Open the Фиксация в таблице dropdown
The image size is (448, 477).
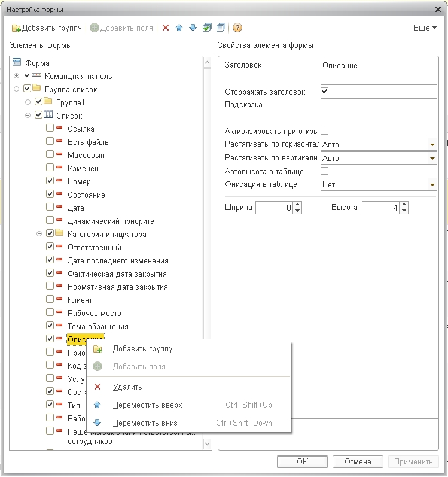pos(432,184)
